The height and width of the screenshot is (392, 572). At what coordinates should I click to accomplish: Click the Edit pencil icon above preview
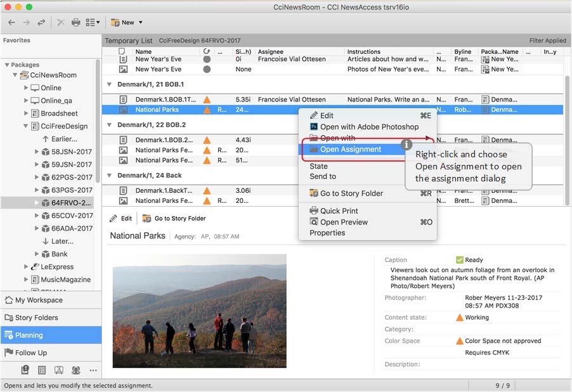pyautogui.click(x=114, y=218)
